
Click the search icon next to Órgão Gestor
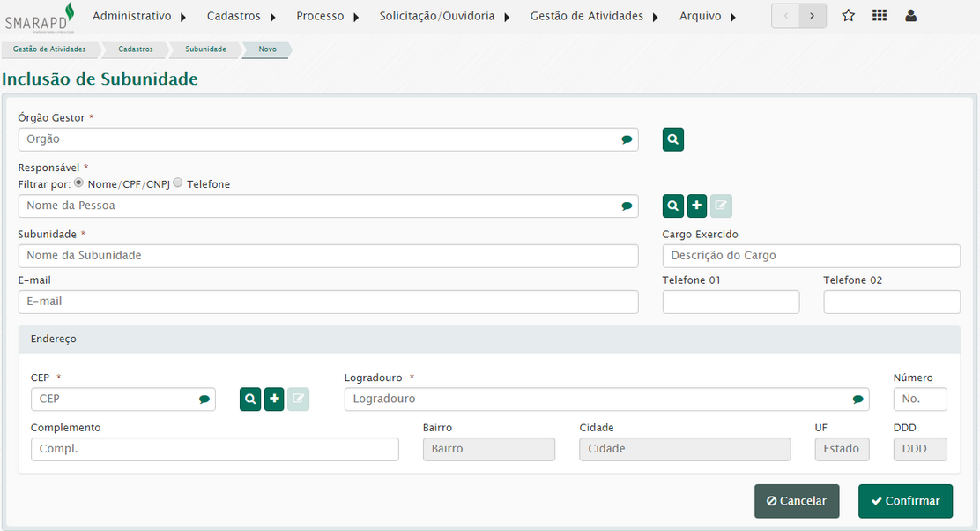point(672,139)
